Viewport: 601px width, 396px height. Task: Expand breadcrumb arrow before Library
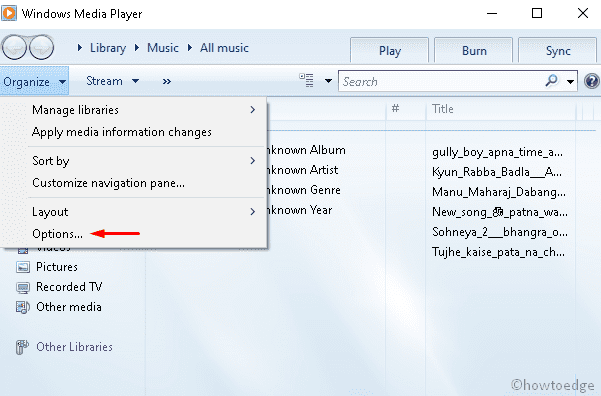pyautogui.click(x=80, y=48)
